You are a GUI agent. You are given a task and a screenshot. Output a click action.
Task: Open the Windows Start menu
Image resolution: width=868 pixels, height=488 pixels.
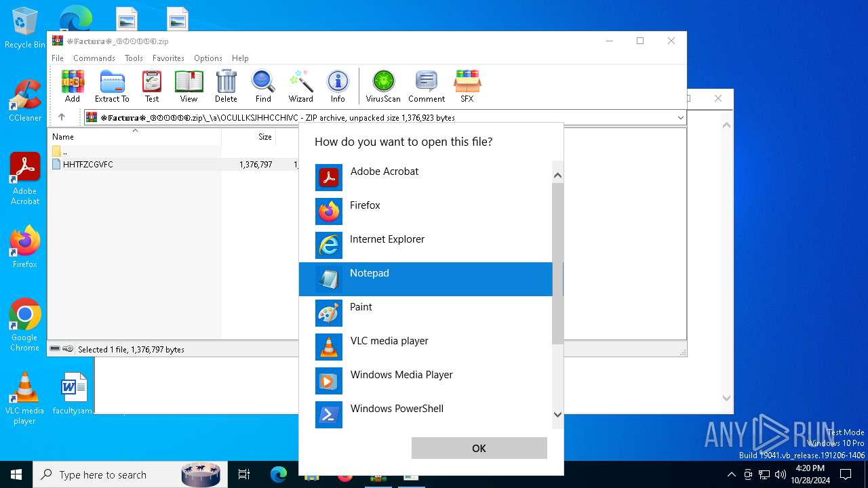click(x=16, y=474)
